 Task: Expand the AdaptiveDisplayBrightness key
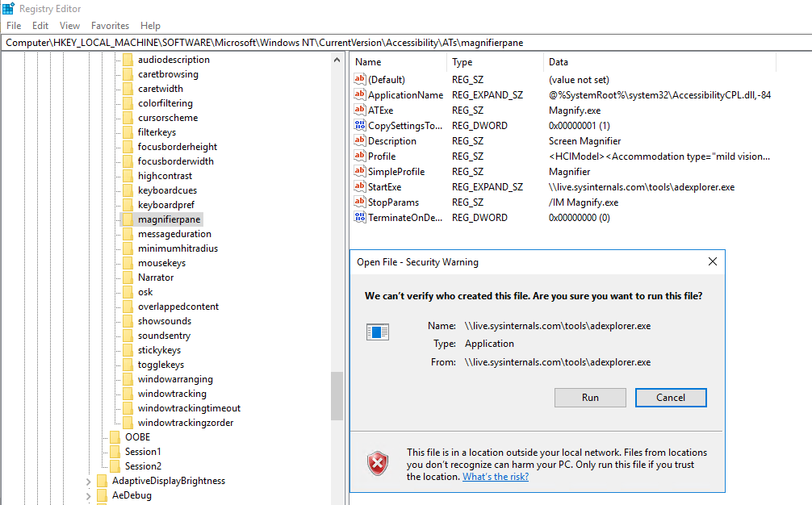[89, 482]
